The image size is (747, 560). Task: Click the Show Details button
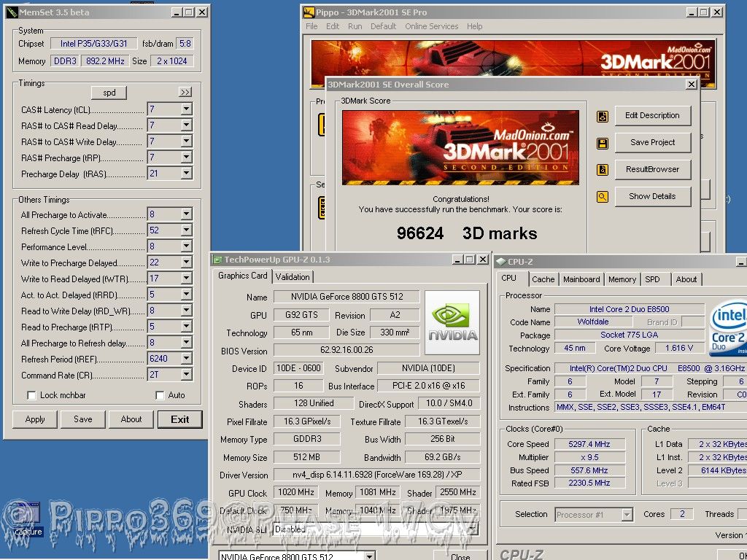(x=653, y=196)
